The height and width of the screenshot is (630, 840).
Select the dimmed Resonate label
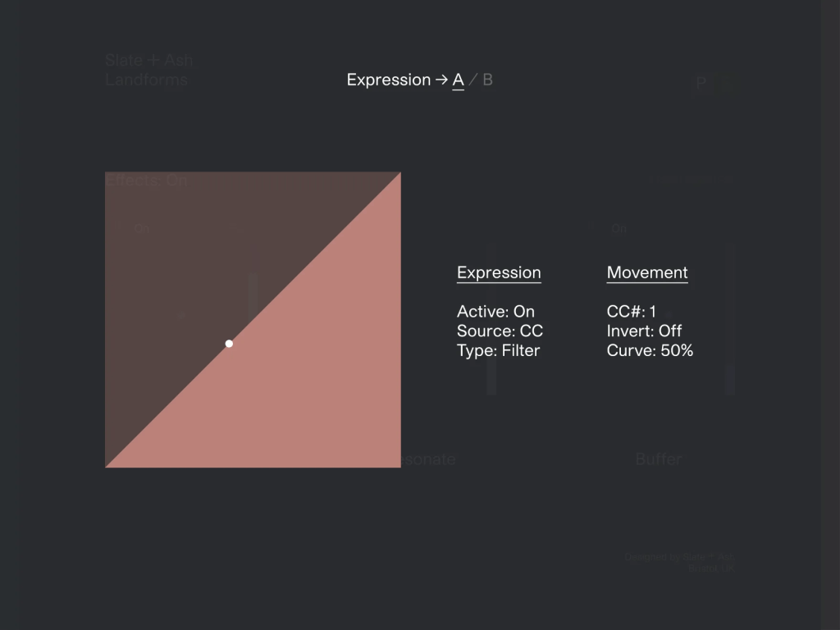427,459
